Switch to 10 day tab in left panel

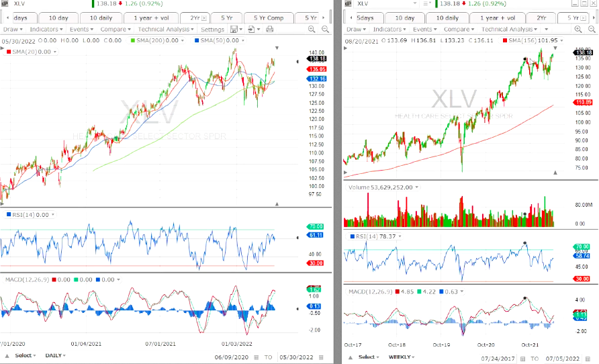tap(58, 18)
